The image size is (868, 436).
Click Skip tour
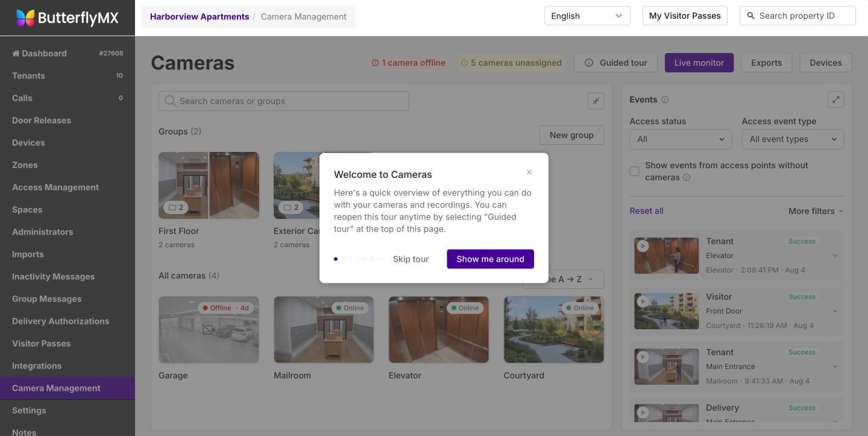point(411,259)
